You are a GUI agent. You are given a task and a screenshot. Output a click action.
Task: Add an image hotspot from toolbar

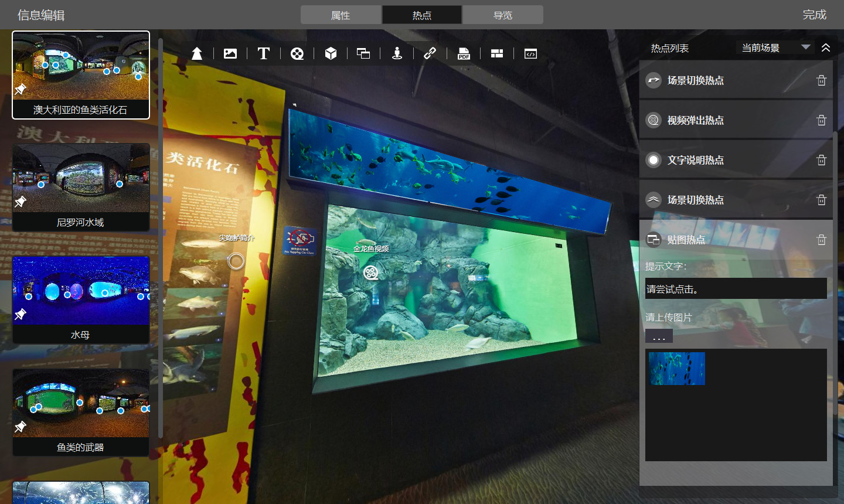point(230,54)
